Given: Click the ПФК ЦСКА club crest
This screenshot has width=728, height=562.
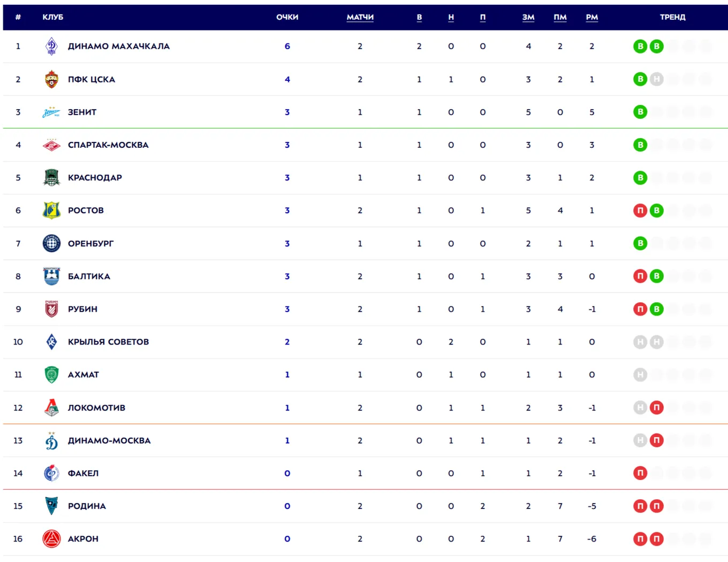Looking at the screenshot, I should pos(51,79).
